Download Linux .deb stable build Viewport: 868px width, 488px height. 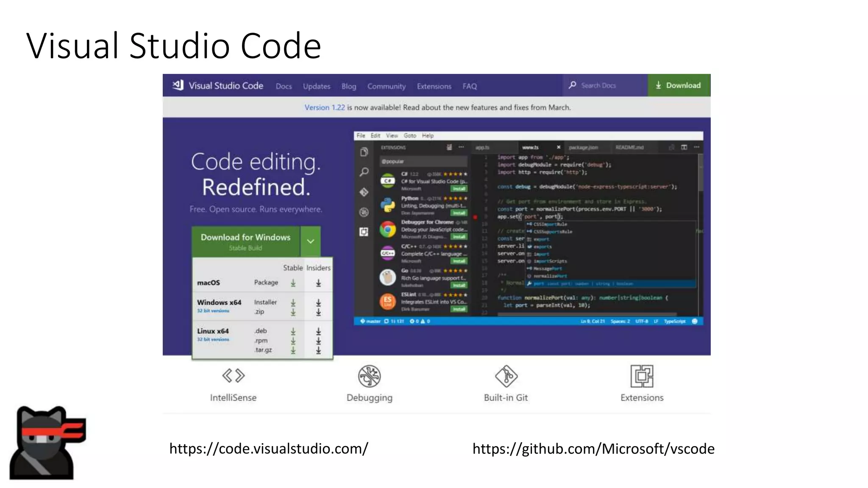tap(293, 331)
